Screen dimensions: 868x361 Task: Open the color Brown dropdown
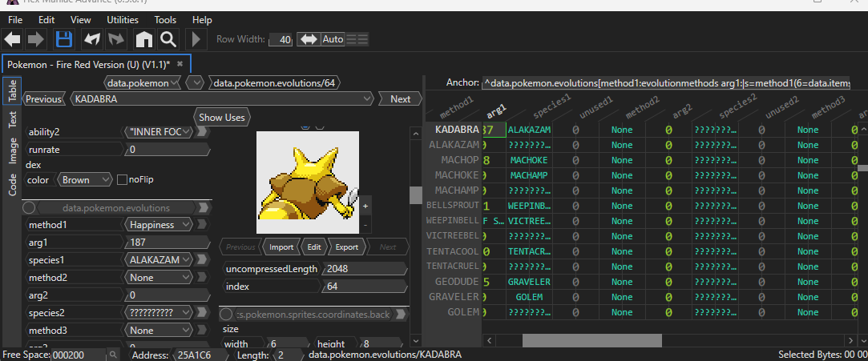(86, 179)
